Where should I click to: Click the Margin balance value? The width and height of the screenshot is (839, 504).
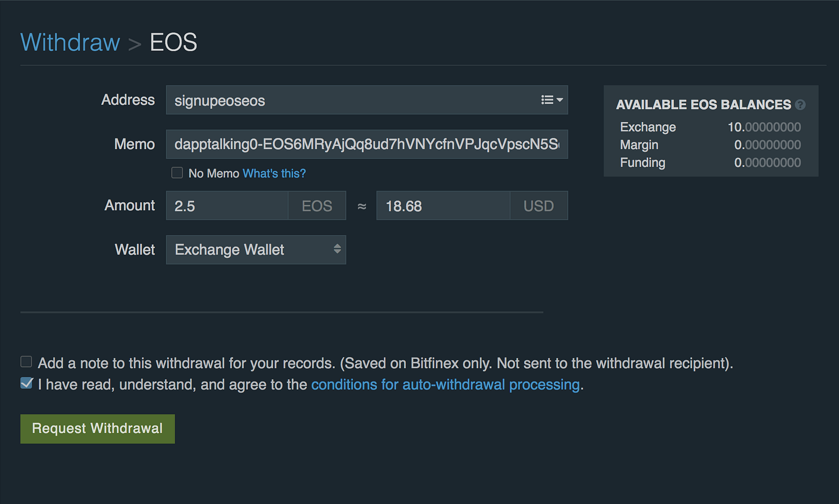(767, 145)
